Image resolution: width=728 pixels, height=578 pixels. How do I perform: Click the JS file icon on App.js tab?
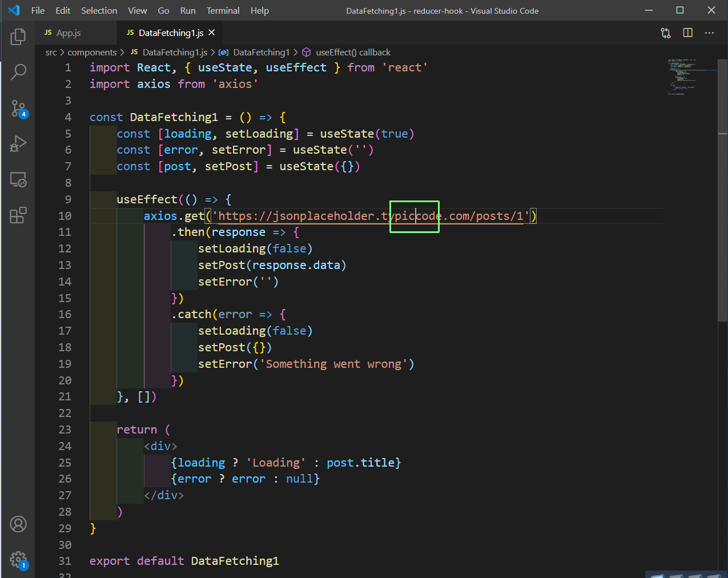pos(49,33)
